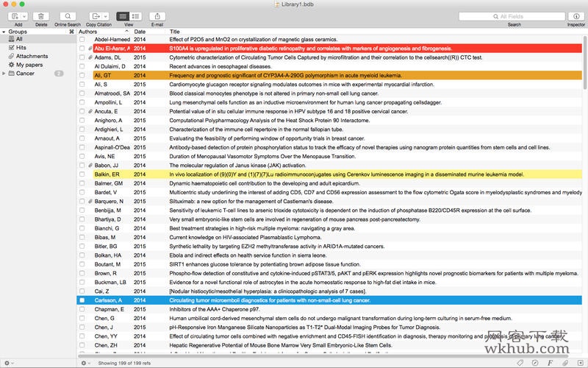
Task: Tick the checkbox on the Al Dulaimi, D row
Action: (x=82, y=66)
